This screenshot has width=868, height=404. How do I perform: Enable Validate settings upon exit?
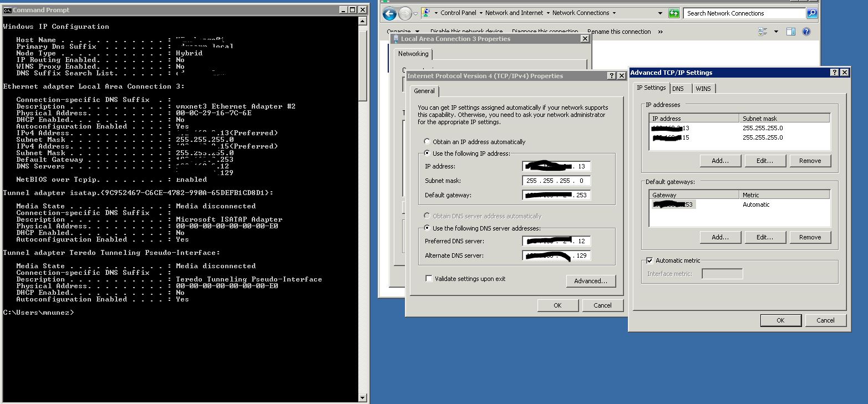[x=429, y=279]
